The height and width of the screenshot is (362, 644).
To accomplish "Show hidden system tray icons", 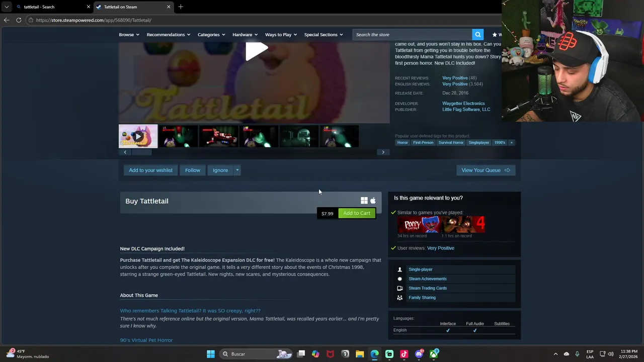I will click(x=555, y=354).
